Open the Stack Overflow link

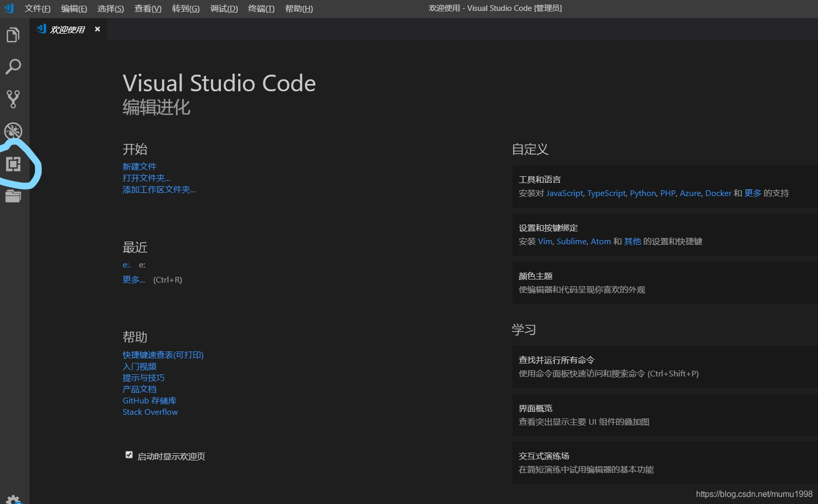(150, 412)
